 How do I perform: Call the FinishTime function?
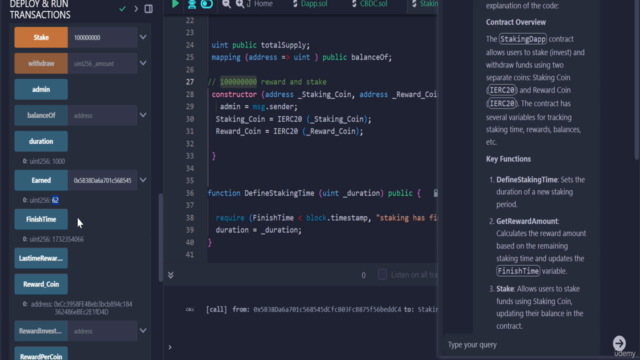(41, 219)
